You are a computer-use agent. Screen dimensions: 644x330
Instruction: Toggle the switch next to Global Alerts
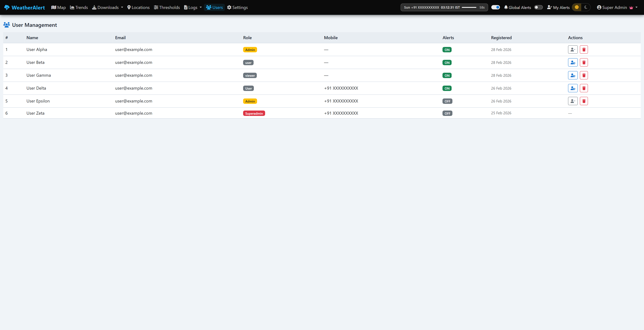pyautogui.click(x=538, y=7)
